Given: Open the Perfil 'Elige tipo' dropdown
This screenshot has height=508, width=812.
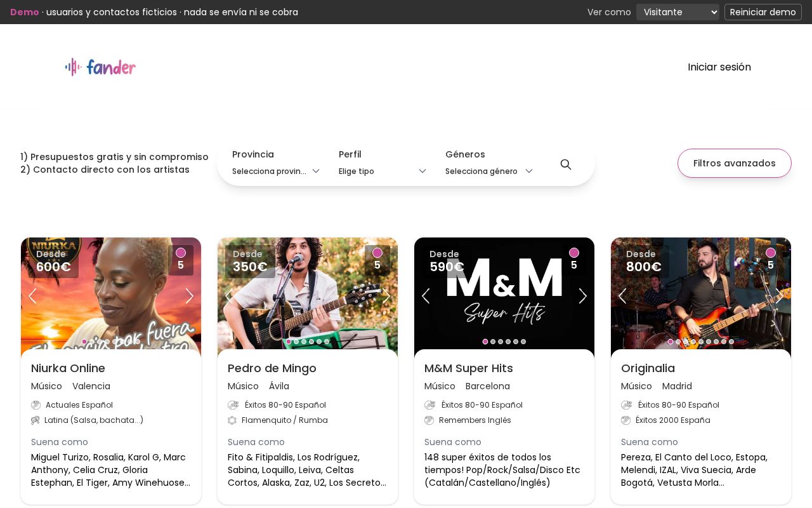Looking at the screenshot, I should tap(383, 171).
